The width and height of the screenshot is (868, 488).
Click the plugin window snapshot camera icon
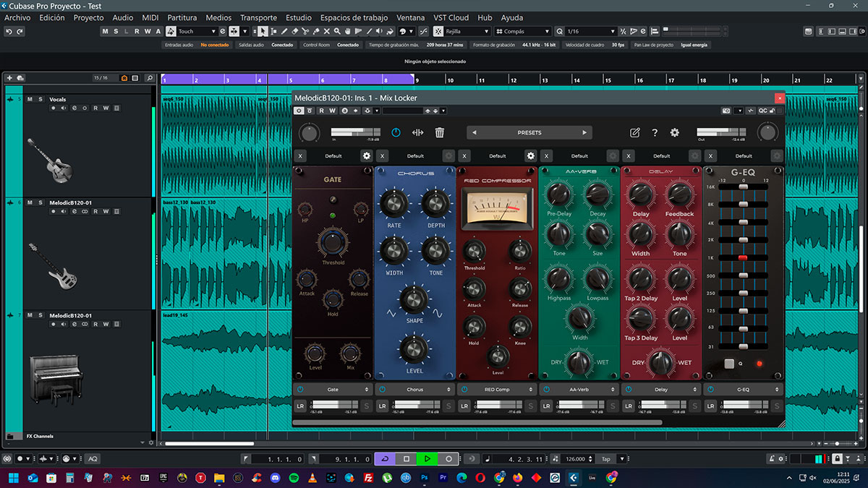click(x=726, y=111)
